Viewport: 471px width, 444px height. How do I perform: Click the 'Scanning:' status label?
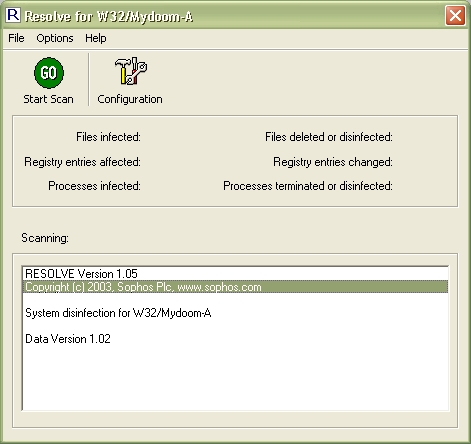[45, 238]
